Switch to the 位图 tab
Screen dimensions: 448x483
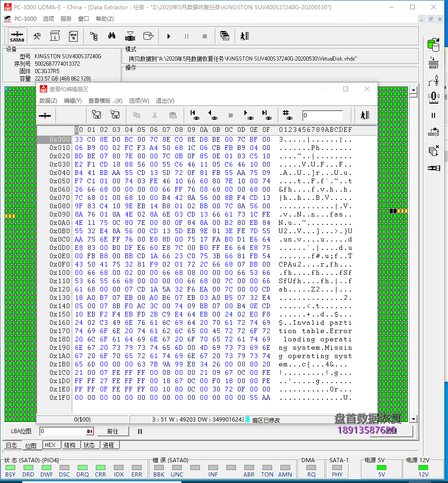point(31,446)
